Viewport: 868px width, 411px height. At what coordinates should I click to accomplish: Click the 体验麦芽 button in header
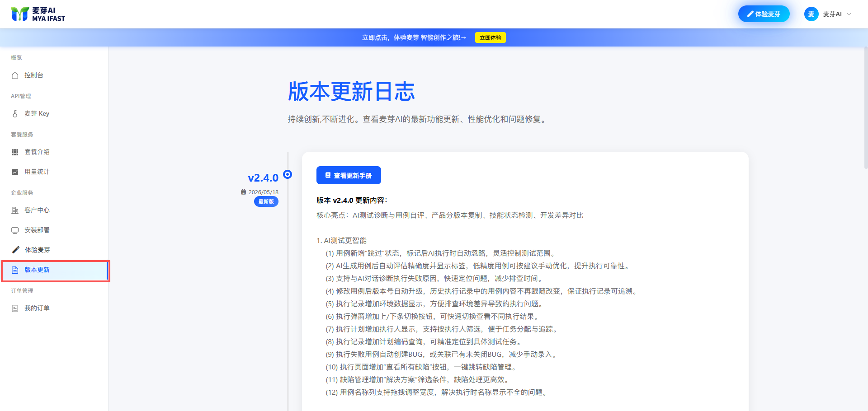pos(764,14)
